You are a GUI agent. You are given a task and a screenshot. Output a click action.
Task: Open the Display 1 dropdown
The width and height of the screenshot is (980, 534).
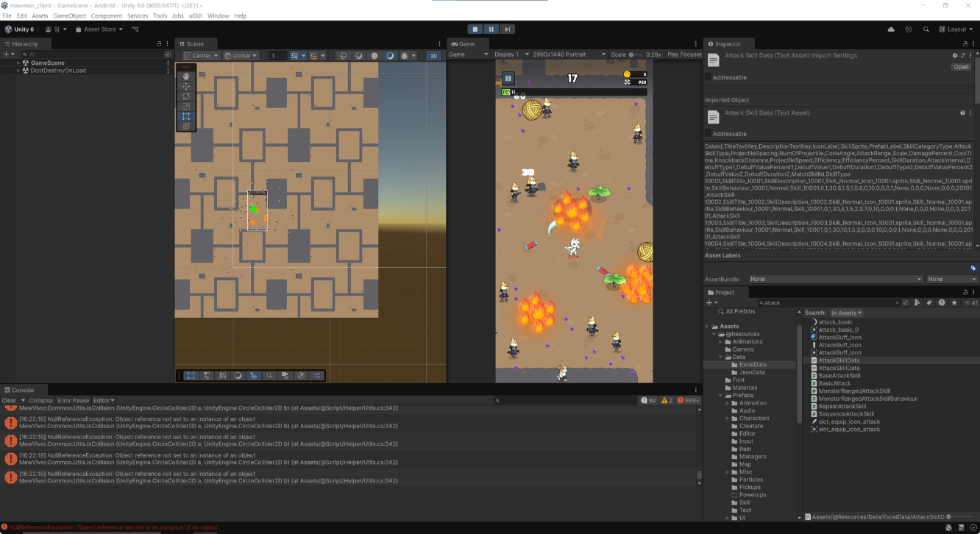point(511,54)
